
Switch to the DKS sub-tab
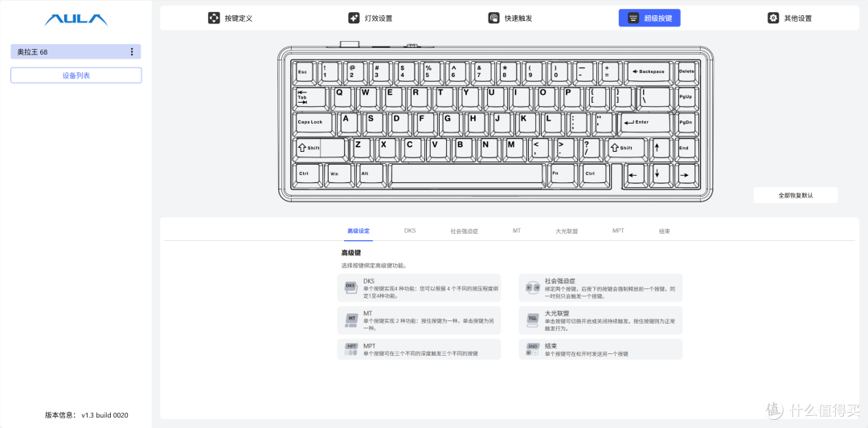tap(410, 230)
